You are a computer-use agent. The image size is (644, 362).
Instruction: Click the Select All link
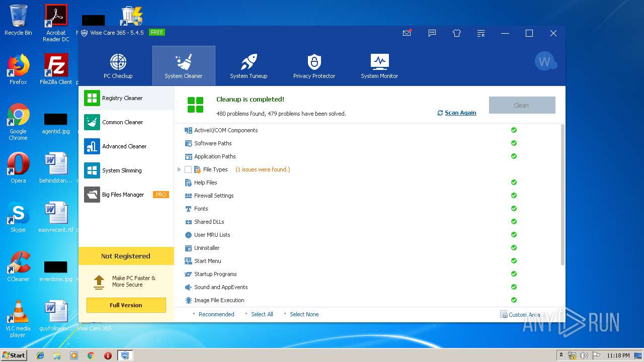pyautogui.click(x=262, y=314)
